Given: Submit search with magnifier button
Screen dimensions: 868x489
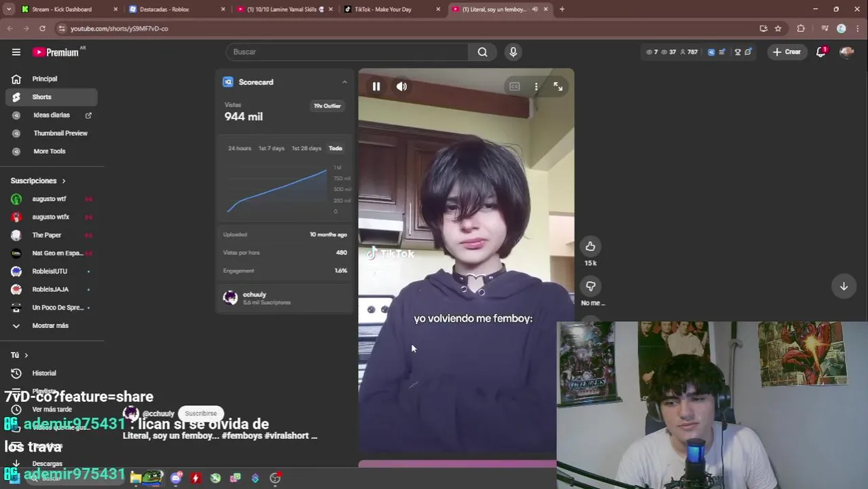Looking at the screenshot, I should [x=482, y=52].
